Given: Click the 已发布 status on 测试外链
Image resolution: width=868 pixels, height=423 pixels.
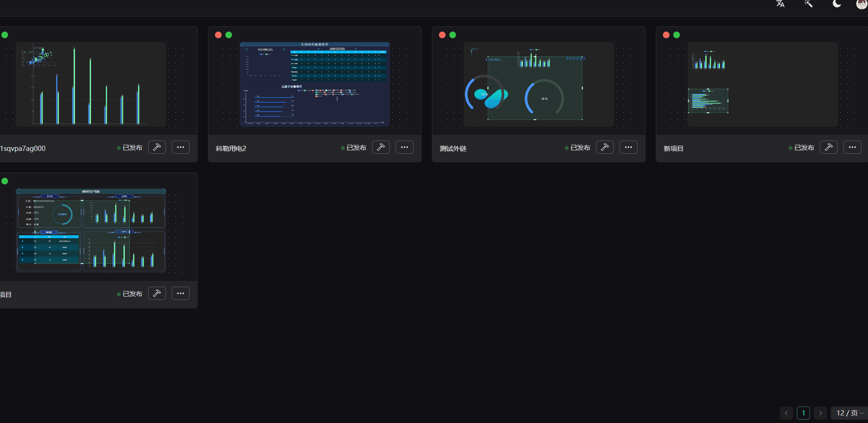Looking at the screenshot, I should [x=578, y=148].
